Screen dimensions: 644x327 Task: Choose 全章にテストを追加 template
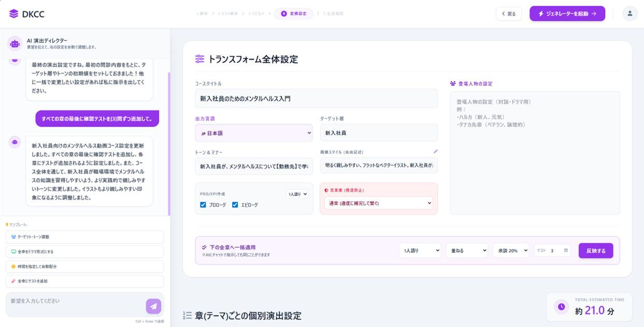85,281
